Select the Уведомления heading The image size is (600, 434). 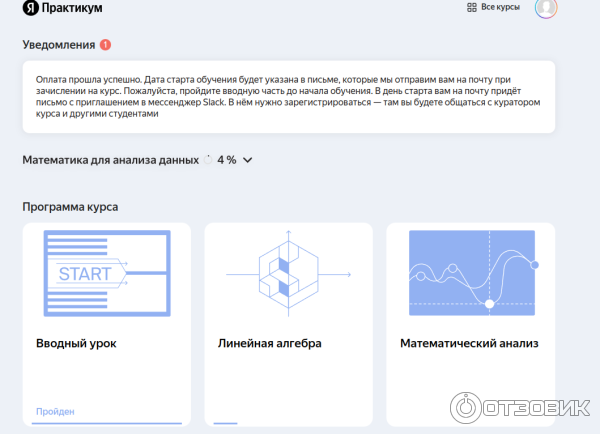pyautogui.click(x=59, y=45)
